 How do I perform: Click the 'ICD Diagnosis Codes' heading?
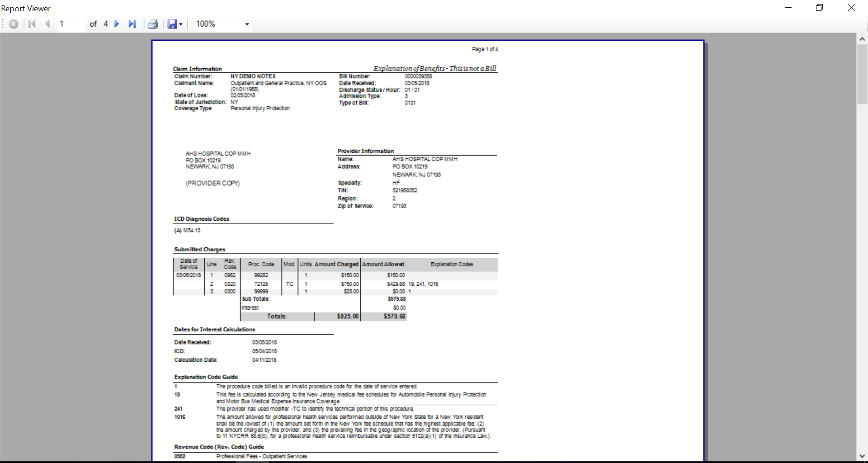pos(202,219)
